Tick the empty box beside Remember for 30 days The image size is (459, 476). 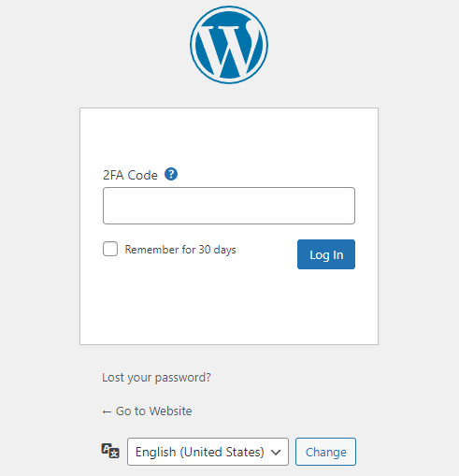click(110, 249)
